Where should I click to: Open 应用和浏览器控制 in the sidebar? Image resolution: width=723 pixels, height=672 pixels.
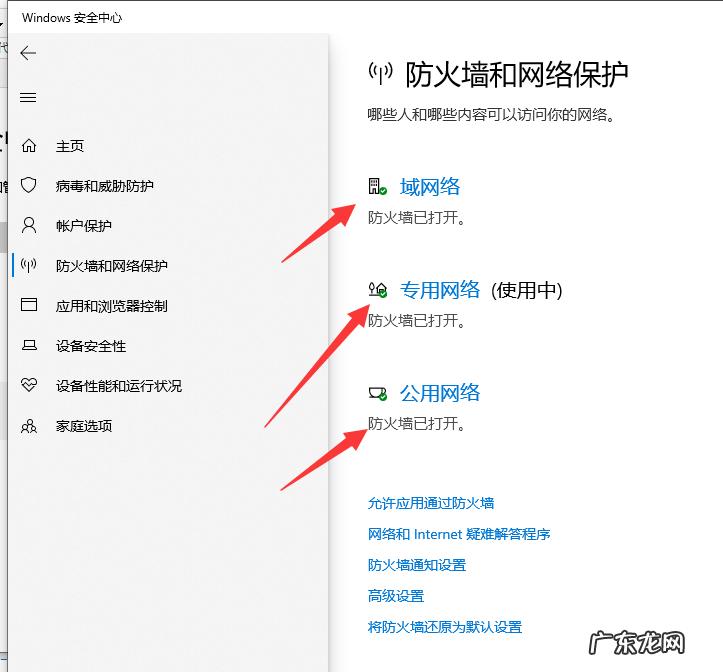[112, 306]
